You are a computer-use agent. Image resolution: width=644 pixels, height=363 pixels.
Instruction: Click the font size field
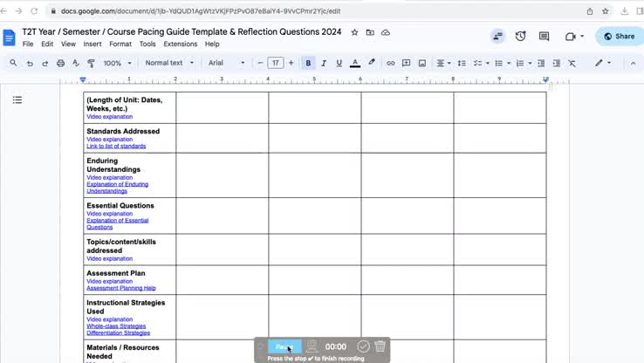275,63
